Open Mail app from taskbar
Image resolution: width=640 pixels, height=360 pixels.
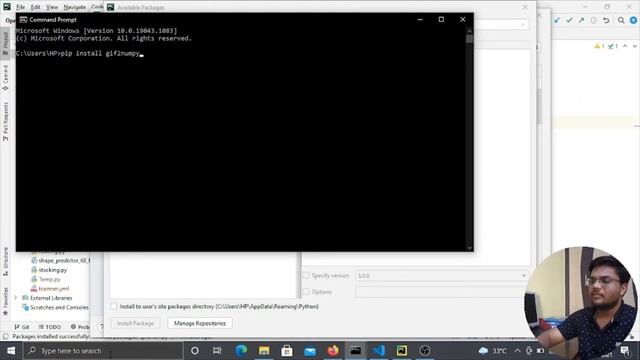click(x=310, y=351)
